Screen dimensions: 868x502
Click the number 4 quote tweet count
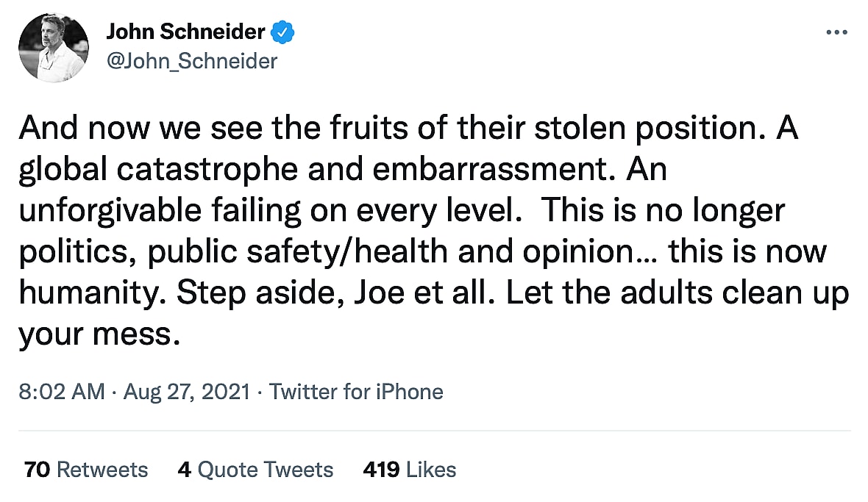[184, 470]
